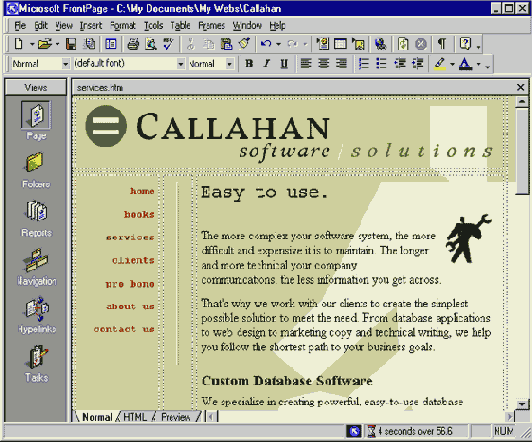Toggle Bold formatting button
The image size is (532, 442).
point(249,63)
